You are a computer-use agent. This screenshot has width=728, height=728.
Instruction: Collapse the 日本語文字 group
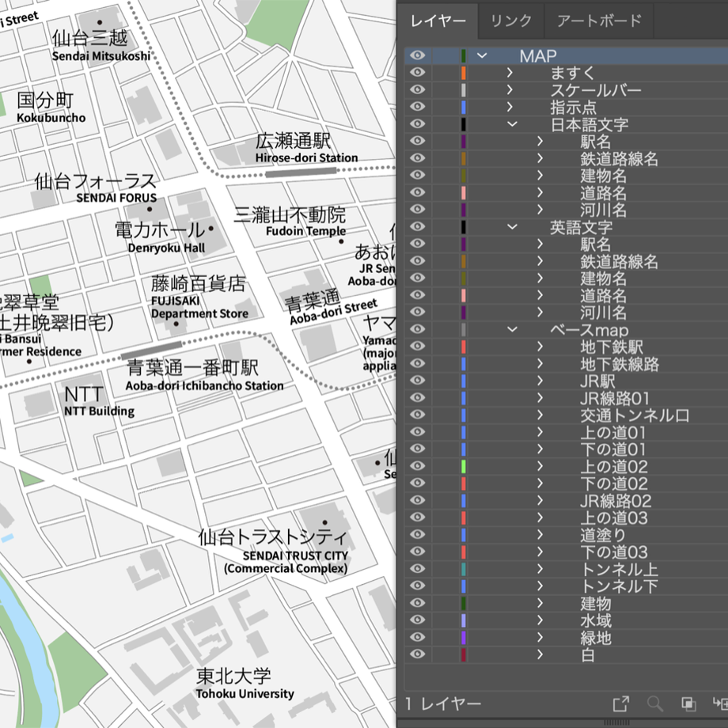pyautogui.click(x=512, y=124)
